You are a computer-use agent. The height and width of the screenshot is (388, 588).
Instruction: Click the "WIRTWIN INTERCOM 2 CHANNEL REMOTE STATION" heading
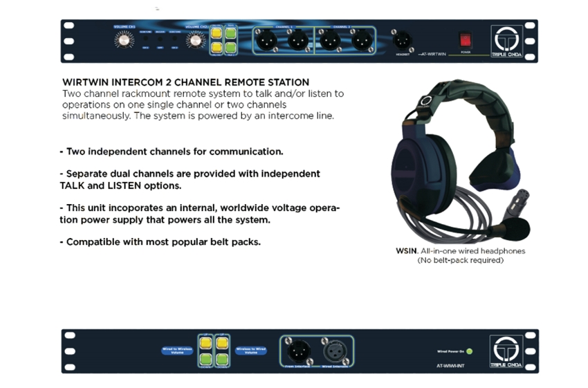tap(185, 82)
